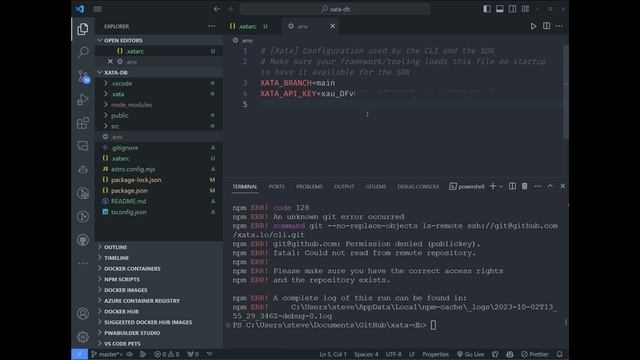Click the notifications bell in status bar
Viewport: 640px width, 360px height.
[560, 354]
